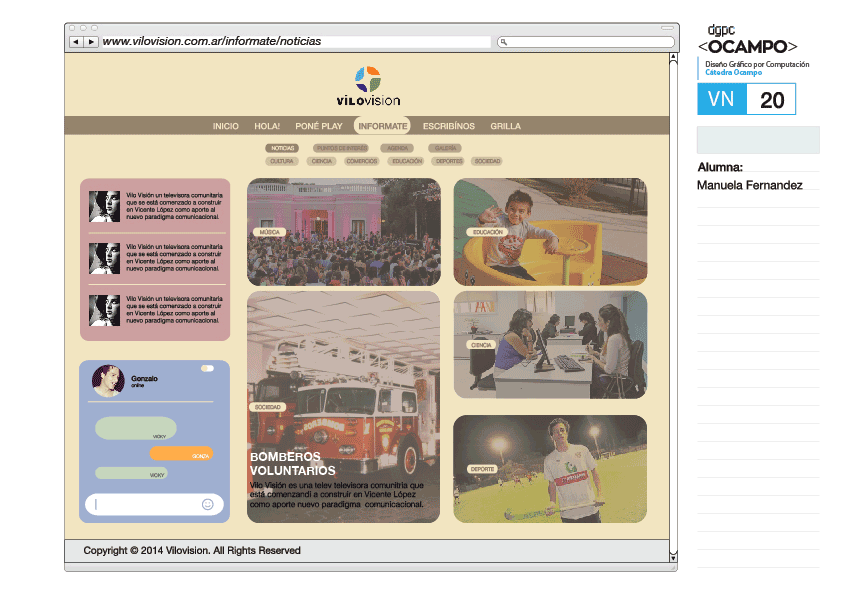The image size is (842, 595).
Task: Open the DEPORTE hockey player thumbnail
Action: pos(549,468)
